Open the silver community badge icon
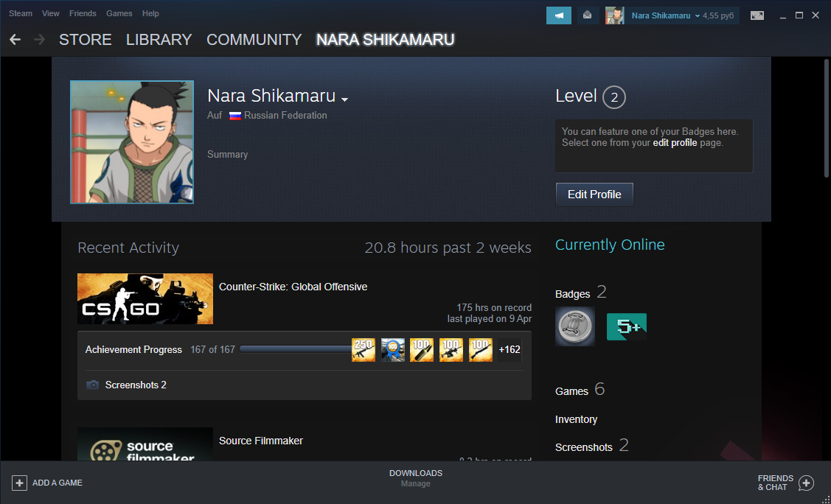Viewport: 831px width, 504px height. tap(575, 326)
